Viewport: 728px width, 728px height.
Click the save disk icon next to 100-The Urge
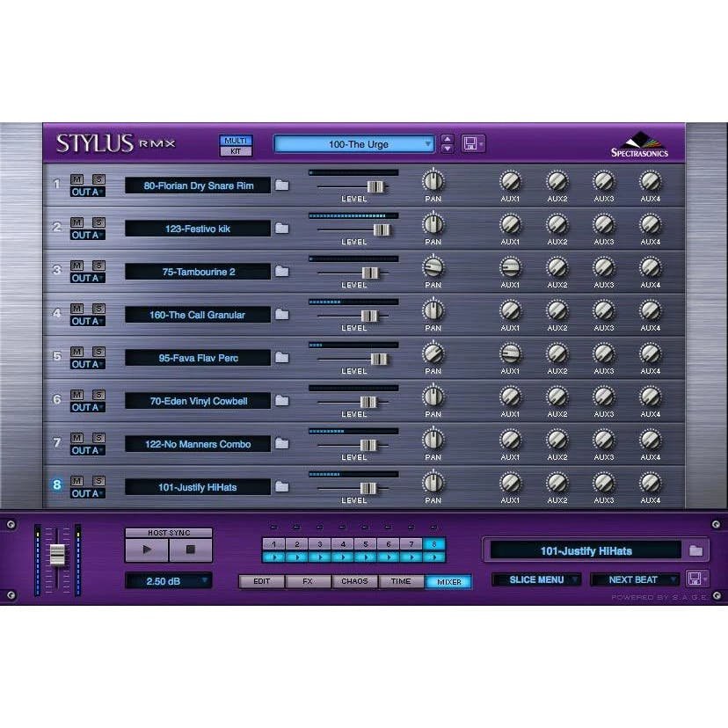[470, 143]
